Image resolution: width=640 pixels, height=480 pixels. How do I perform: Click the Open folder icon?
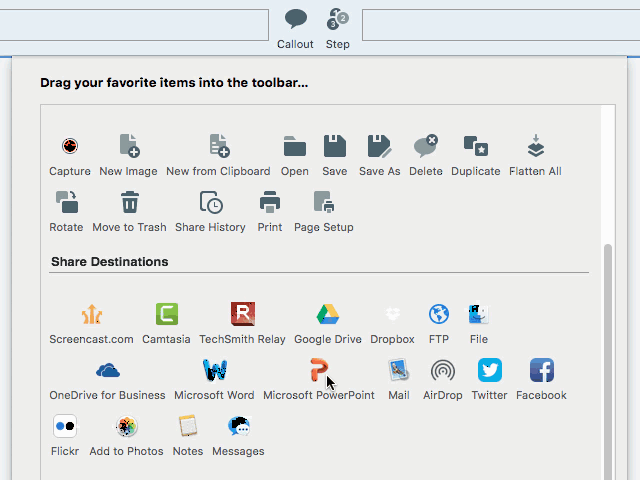click(x=295, y=146)
